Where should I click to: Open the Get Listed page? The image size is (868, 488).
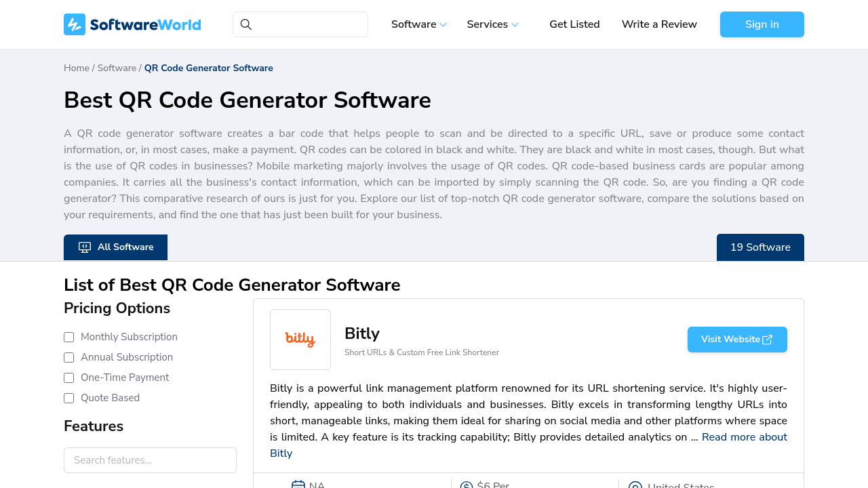pos(574,24)
